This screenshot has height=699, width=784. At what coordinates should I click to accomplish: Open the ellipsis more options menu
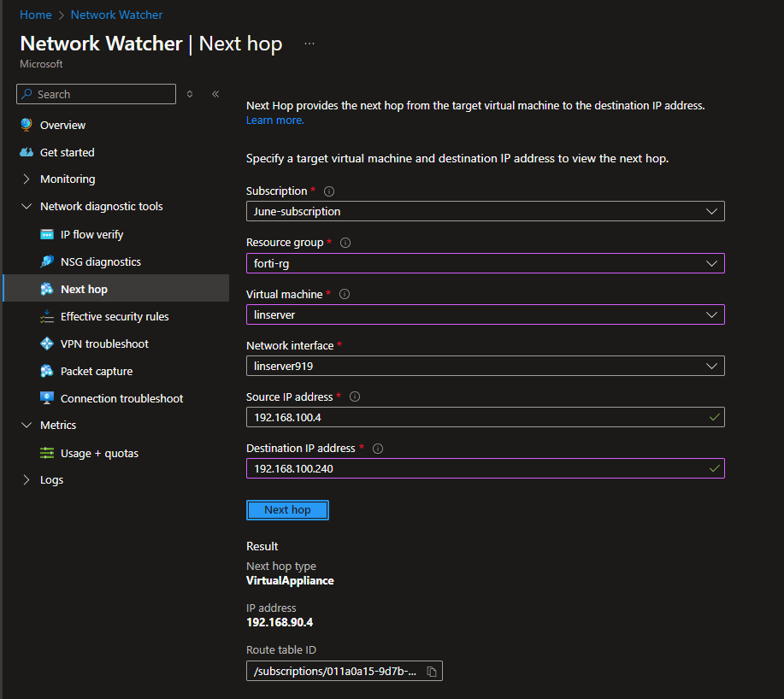click(x=309, y=44)
